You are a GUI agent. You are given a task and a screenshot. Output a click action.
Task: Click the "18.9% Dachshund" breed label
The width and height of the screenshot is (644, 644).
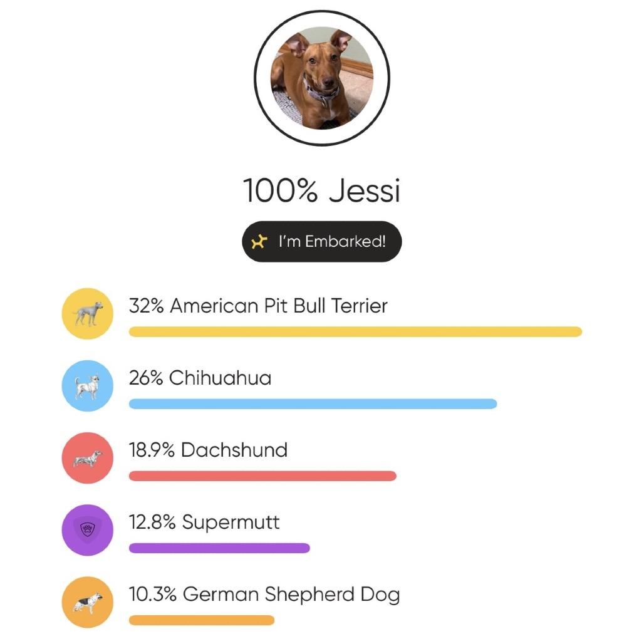208,450
